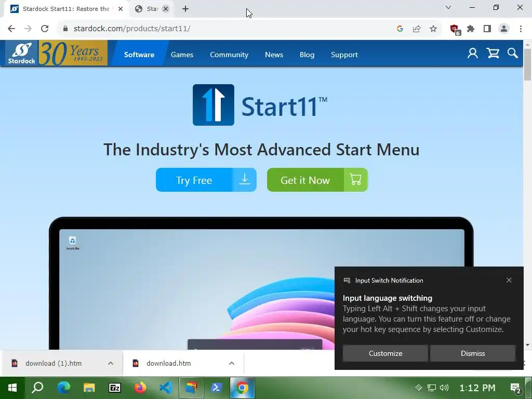Click the address bar URL field
The height and width of the screenshot is (399, 532).
(224, 29)
